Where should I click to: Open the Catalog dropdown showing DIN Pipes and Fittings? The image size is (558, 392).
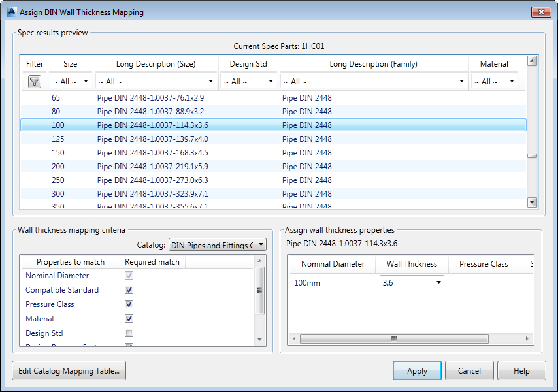pyautogui.click(x=259, y=244)
